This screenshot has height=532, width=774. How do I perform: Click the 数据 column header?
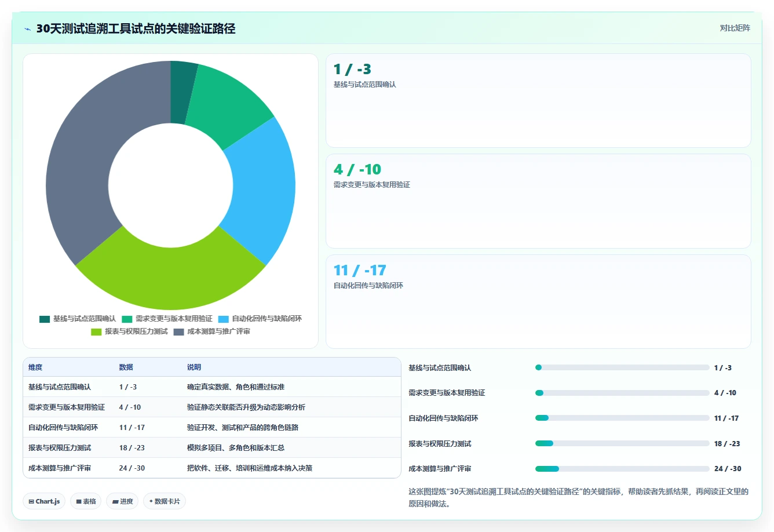(126, 367)
